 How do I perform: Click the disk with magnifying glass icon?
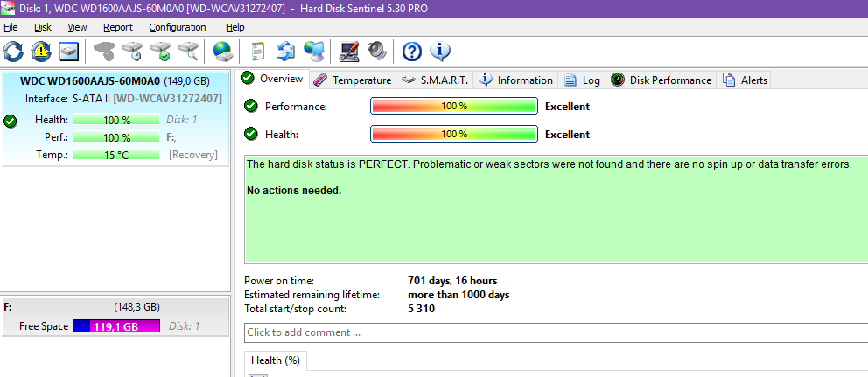tap(187, 52)
